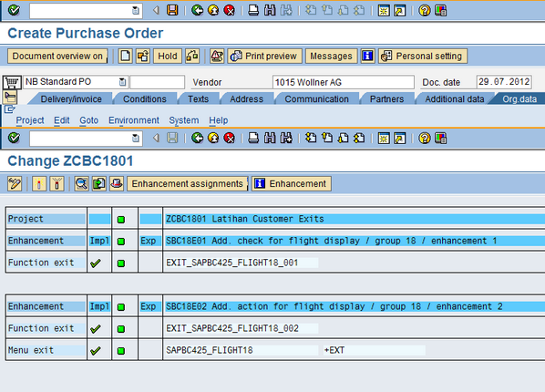Screen dimensions: 545x392
Task: Click Display/Change pencil icon in ZCBC1801 toolbar
Action: pos(15,183)
